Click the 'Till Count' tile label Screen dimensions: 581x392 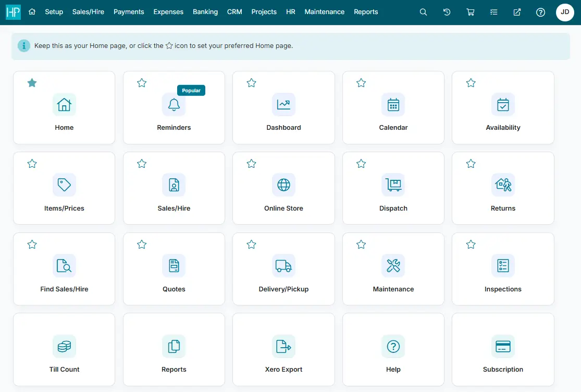[64, 370]
